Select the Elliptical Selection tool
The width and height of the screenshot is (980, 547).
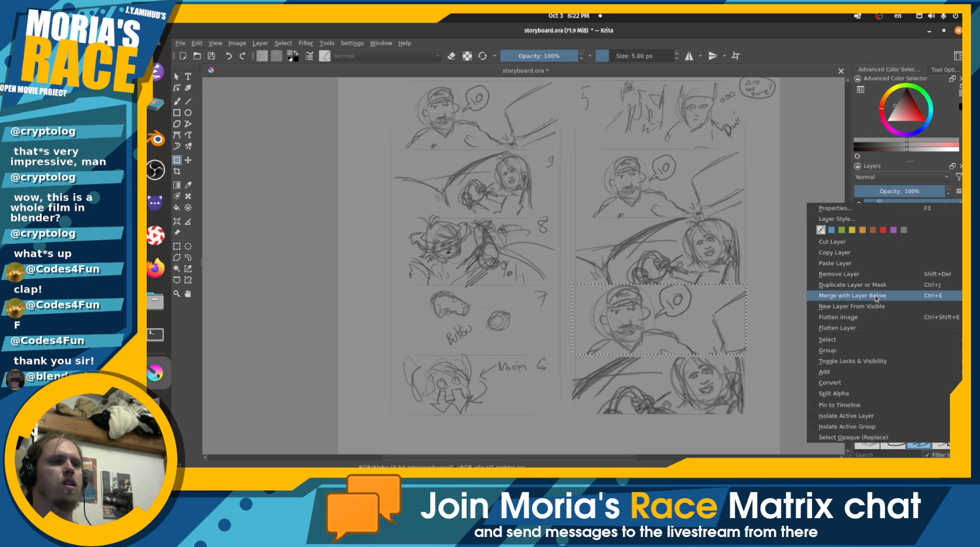pyautogui.click(x=188, y=246)
